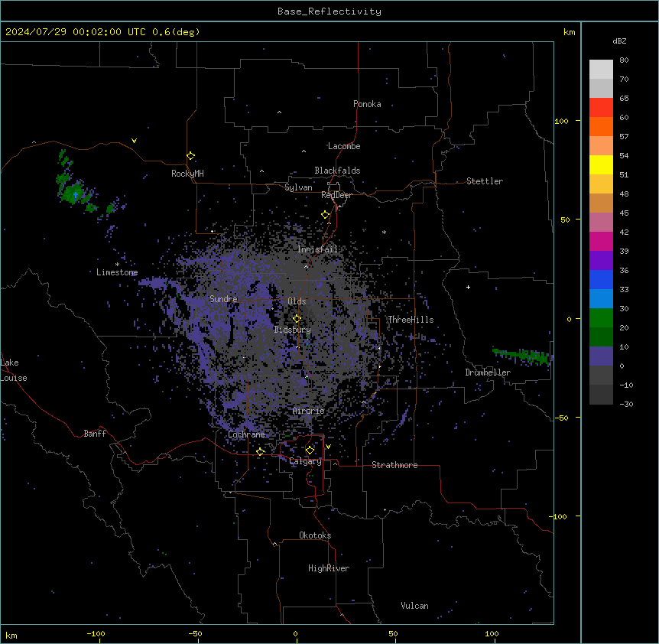The image size is (659, 644).
Task: Click the -30 value in the dBZ legend
Action: click(626, 404)
